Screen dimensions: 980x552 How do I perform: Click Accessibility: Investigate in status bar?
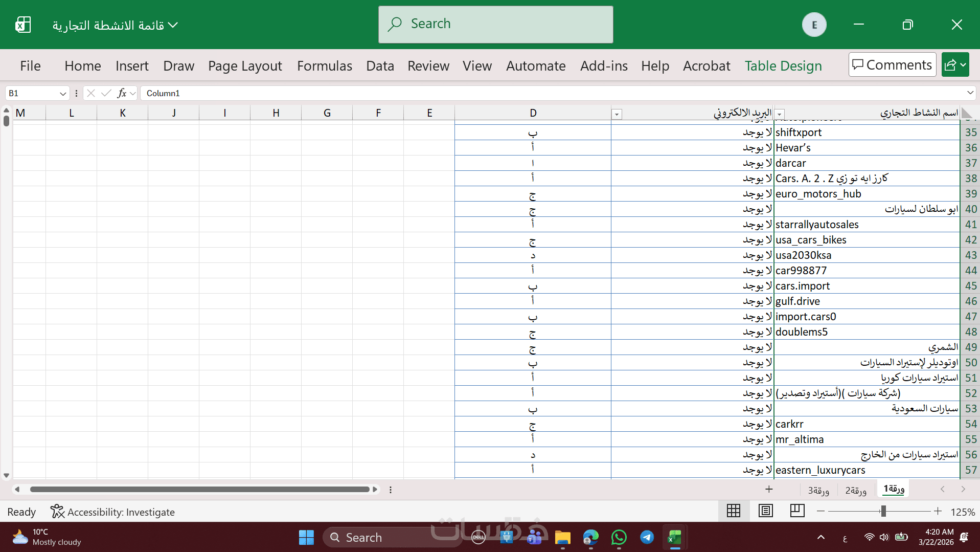112,512
